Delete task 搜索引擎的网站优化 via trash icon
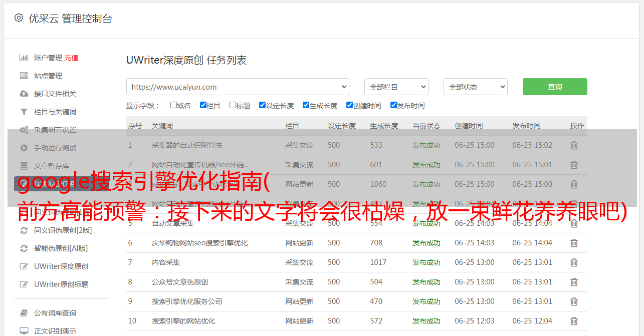The width and height of the screenshot is (644, 336). [x=574, y=321]
